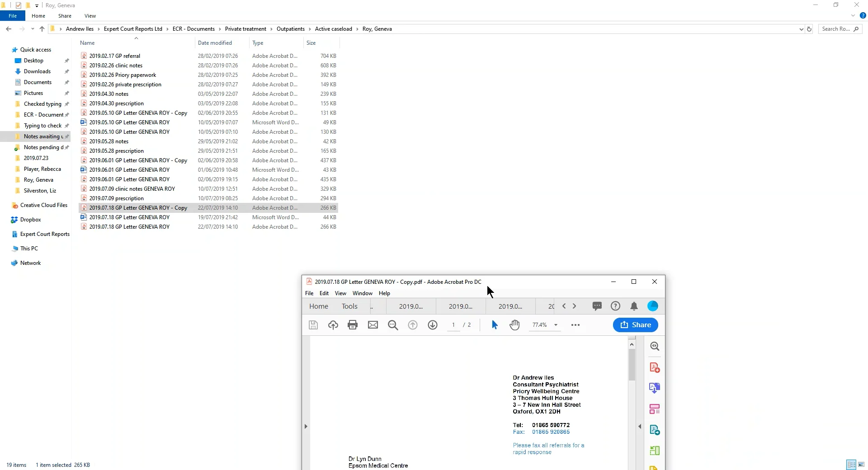Open the Zoom tool in Acrobat toolbar
The image size is (868, 470).
point(392,325)
